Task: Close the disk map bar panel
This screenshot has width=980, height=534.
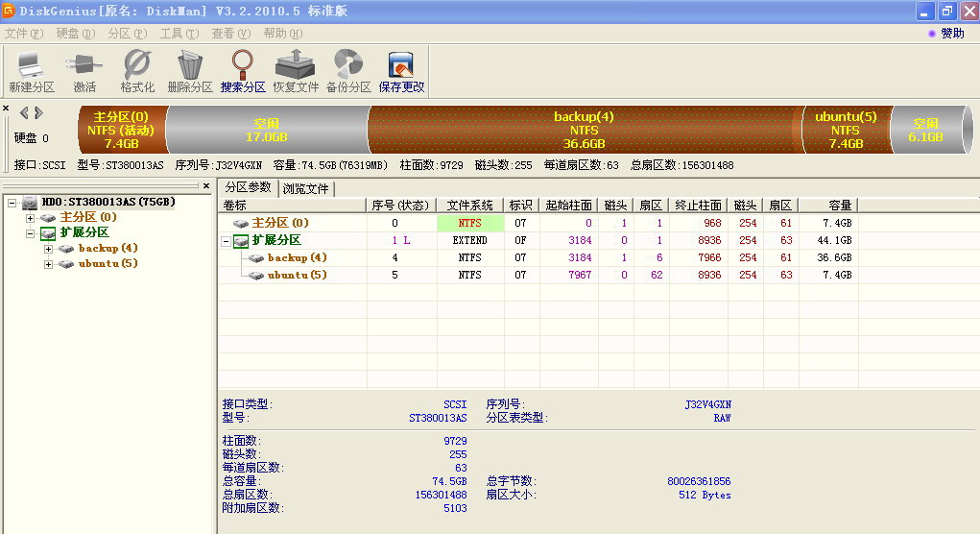Action: click(6, 109)
